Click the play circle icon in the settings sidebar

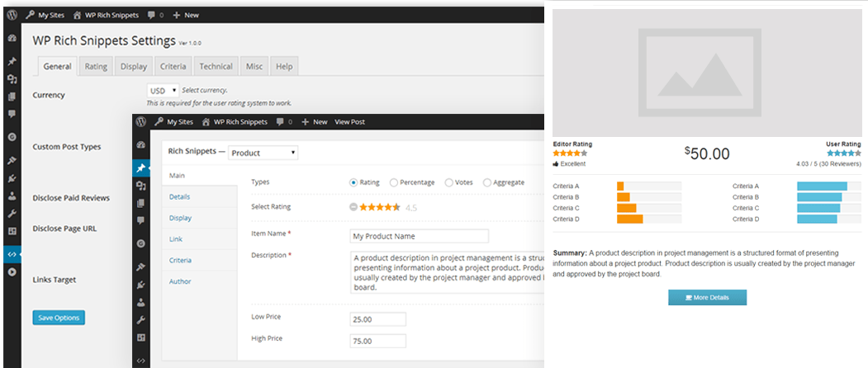(12, 272)
